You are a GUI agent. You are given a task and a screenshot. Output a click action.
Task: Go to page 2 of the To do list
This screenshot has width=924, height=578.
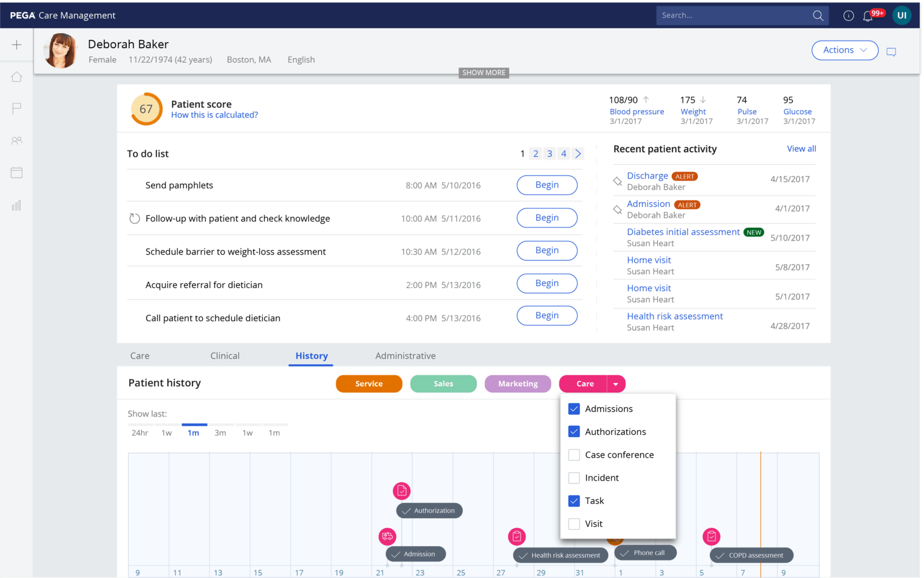(535, 153)
